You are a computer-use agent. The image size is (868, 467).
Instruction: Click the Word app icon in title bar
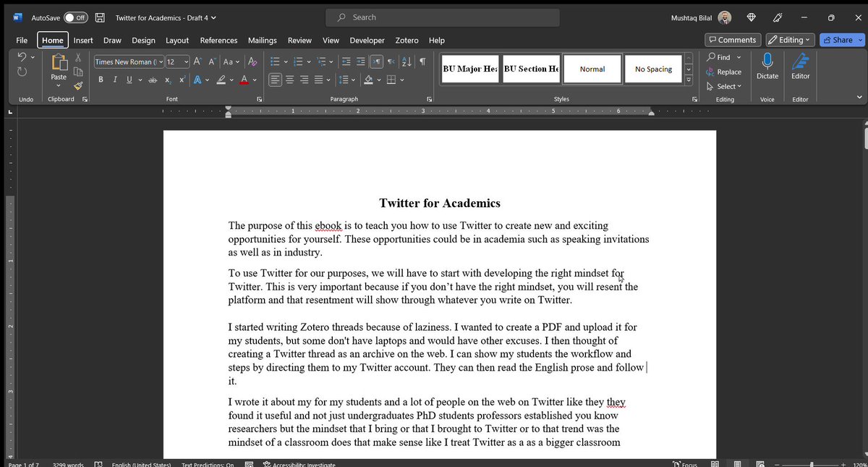pyautogui.click(x=17, y=17)
